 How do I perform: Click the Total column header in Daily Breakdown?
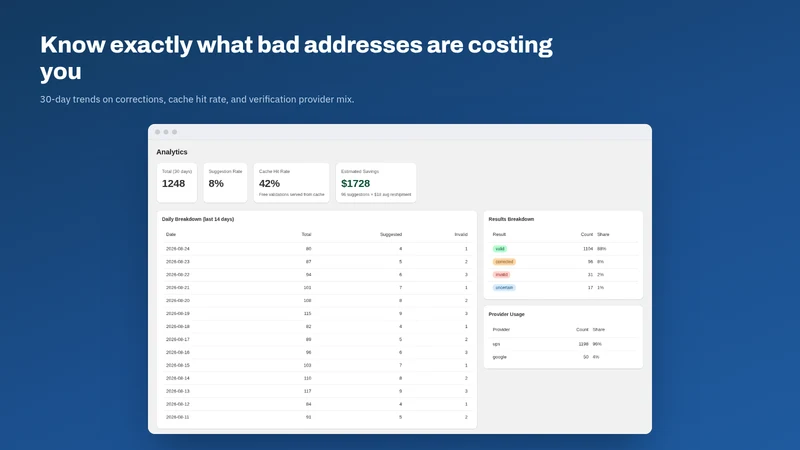pyautogui.click(x=306, y=235)
